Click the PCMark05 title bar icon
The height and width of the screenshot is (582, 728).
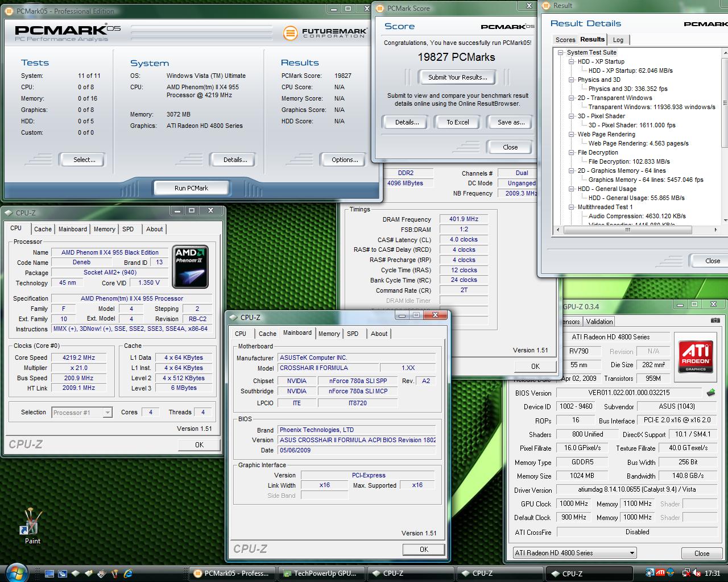(10, 11)
